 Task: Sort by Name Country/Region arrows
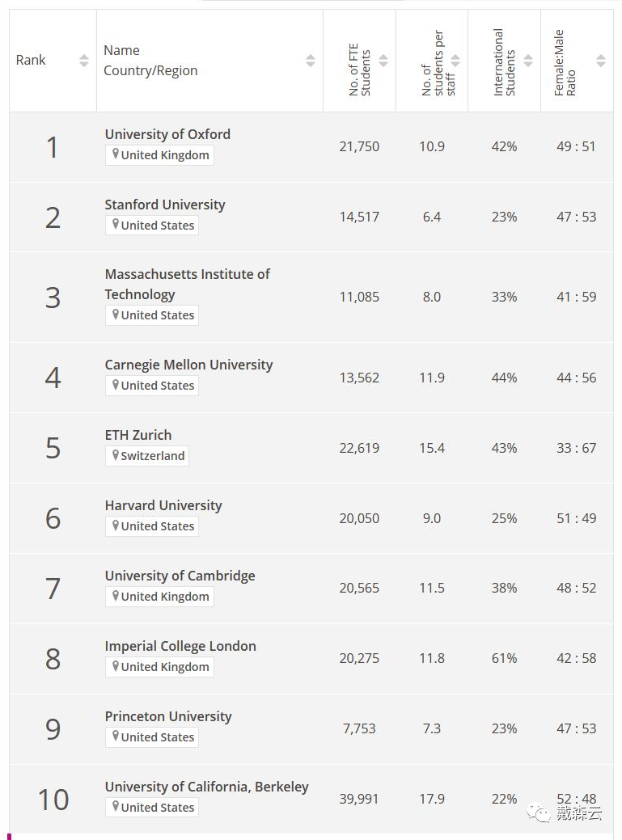point(311,61)
